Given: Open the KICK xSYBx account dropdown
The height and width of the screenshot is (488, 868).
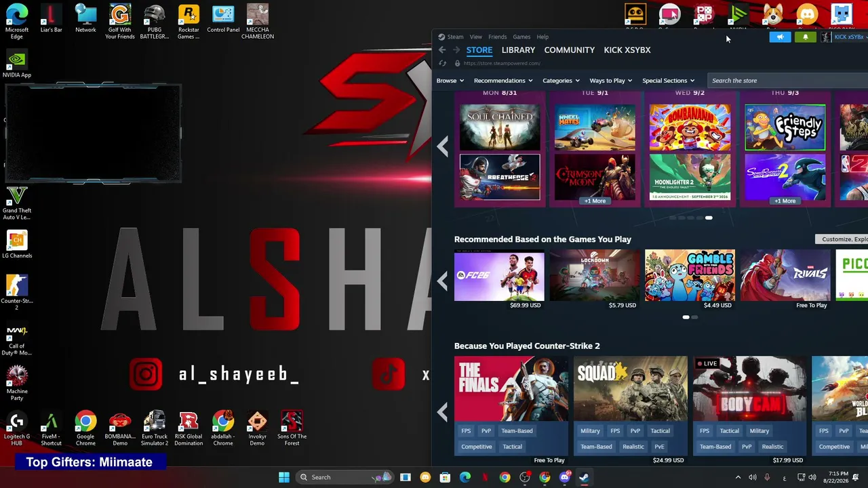Looking at the screenshot, I should (844, 37).
